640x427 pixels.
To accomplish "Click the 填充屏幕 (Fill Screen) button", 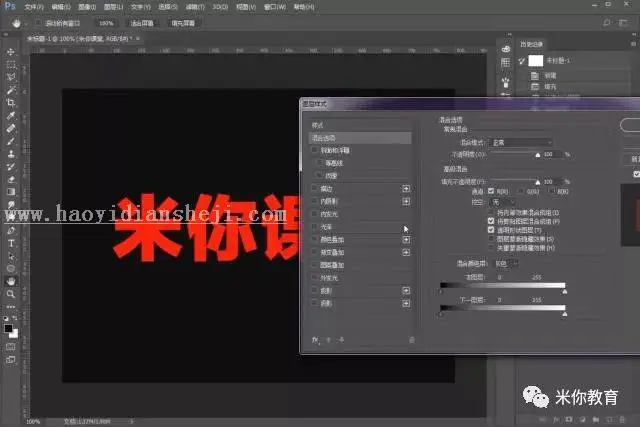I will point(183,23).
